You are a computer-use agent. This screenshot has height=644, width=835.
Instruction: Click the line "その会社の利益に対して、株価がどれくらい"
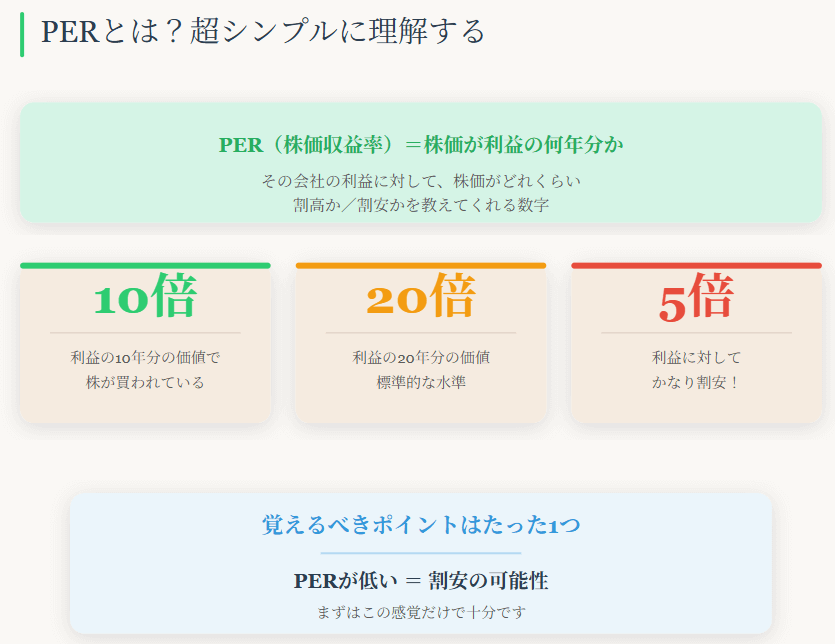point(421,181)
